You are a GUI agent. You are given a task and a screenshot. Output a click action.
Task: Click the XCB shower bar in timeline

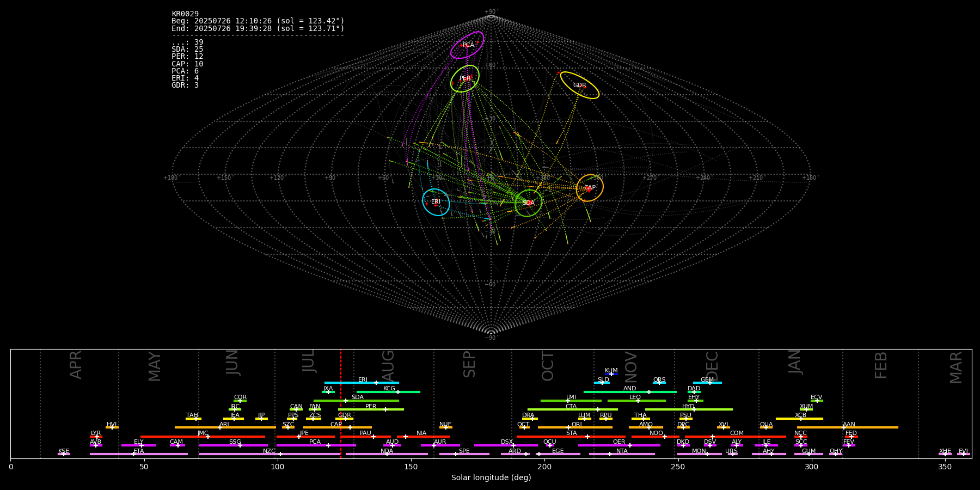[x=799, y=418]
